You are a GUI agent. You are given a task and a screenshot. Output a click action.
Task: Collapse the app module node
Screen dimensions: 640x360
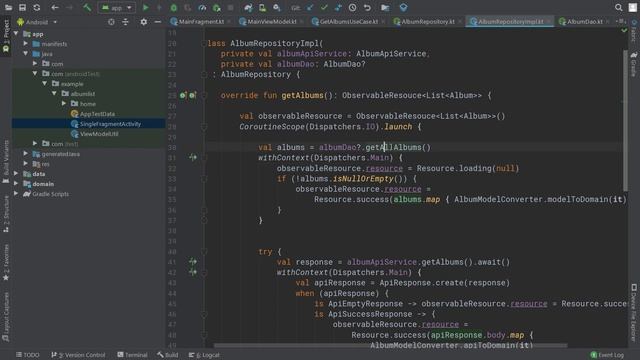click(16, 33)
